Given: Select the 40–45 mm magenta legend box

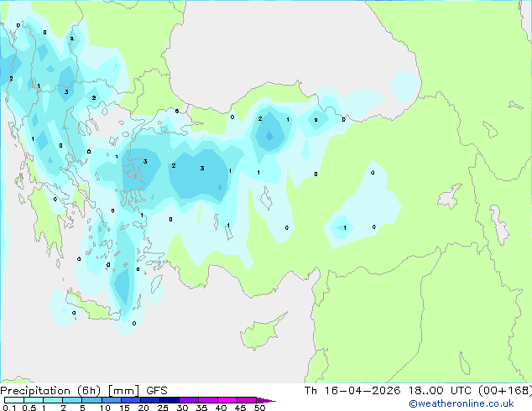Looking at the screenshot, I should (227, 400).
